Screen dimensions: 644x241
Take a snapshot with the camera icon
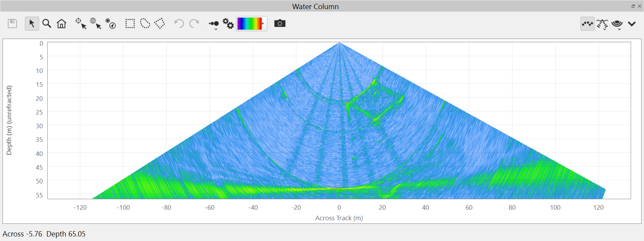click(280, 24)
